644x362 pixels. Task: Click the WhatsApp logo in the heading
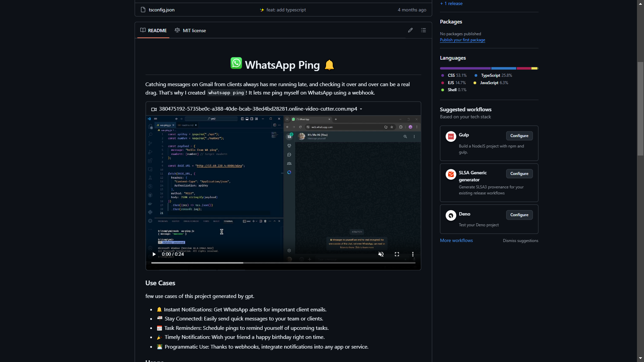point(236,63)
